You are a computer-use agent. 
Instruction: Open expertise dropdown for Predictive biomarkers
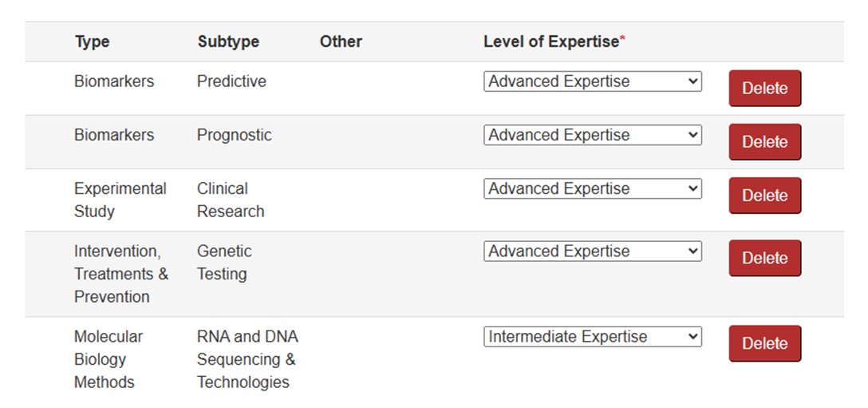pyautogui.click(x=592, y=81)
